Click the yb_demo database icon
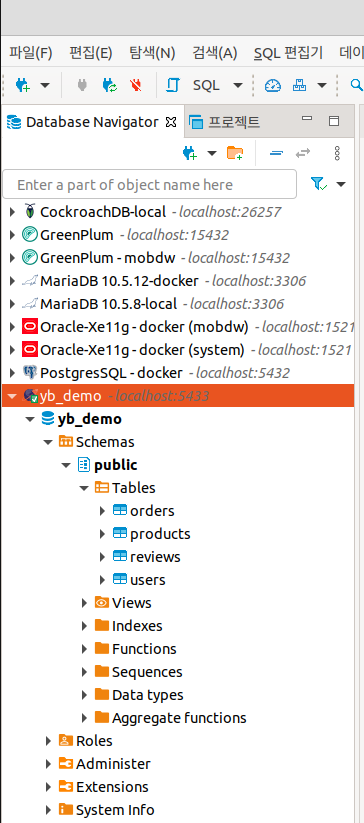Screen dimensions: 364x823 pos(48,419)
